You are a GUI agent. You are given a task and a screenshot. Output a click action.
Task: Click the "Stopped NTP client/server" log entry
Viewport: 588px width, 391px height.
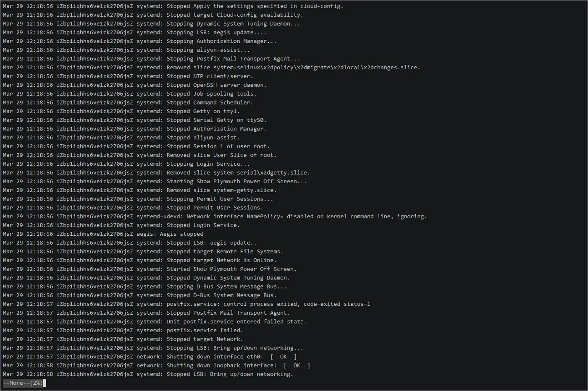coord(210,76)
